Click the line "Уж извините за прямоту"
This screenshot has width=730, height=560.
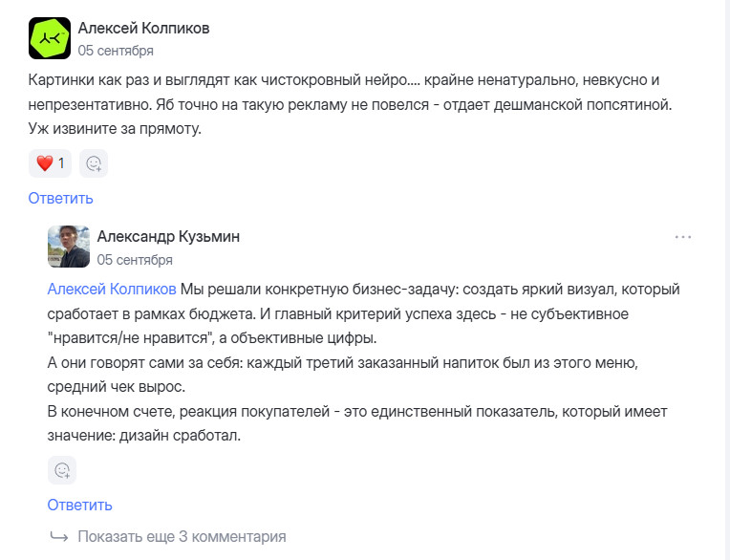click(x=115, y=129)
